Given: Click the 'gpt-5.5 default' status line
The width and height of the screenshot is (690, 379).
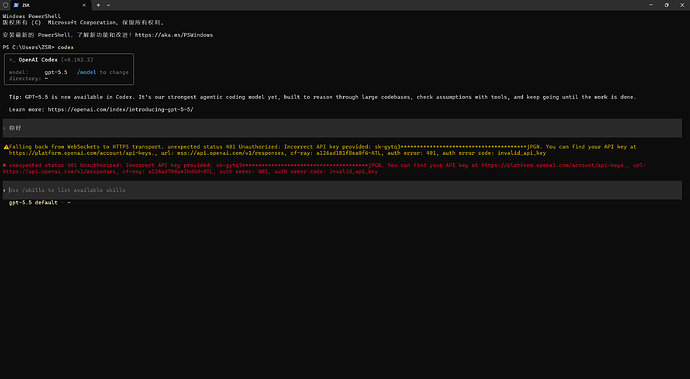Looking at the screenshot, I should (x=33, y=202).
